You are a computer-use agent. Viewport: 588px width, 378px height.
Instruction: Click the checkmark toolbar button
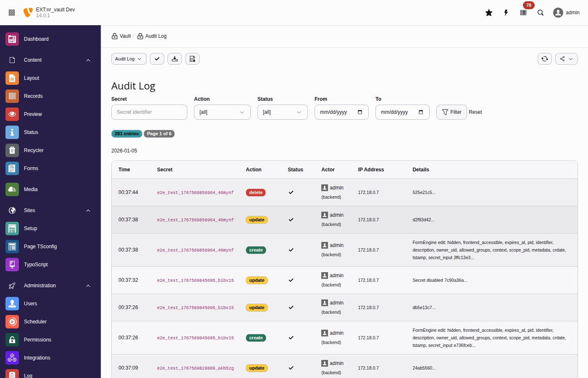[x=157, y=59]
